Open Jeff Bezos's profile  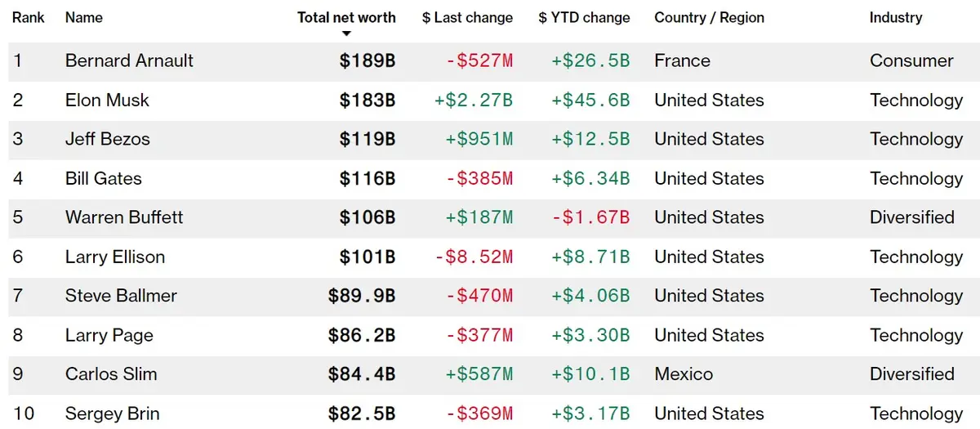(x=108, y=139)
